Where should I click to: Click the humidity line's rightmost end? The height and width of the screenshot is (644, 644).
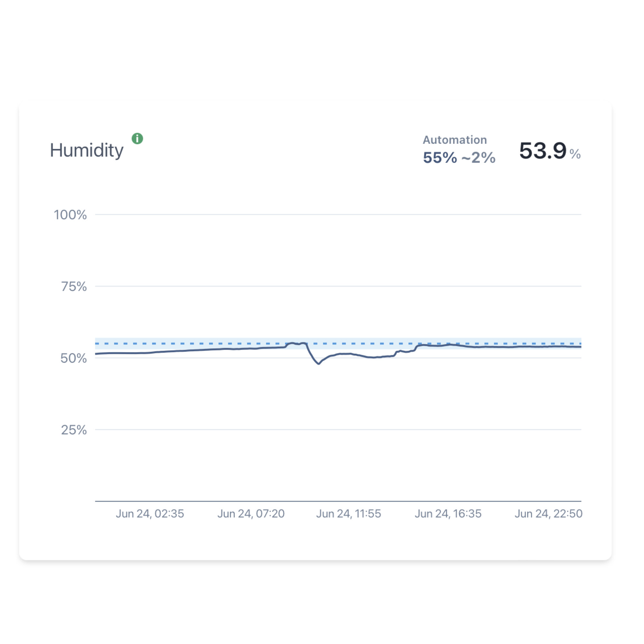(x=581, y=347)
